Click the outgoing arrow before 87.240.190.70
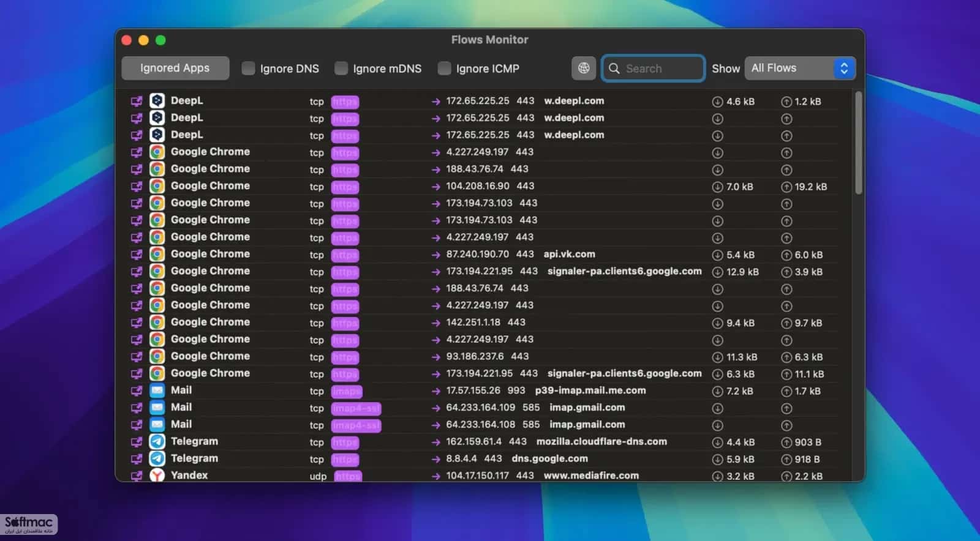Viewport: 980px width, 541px height. tap(435, 255)
